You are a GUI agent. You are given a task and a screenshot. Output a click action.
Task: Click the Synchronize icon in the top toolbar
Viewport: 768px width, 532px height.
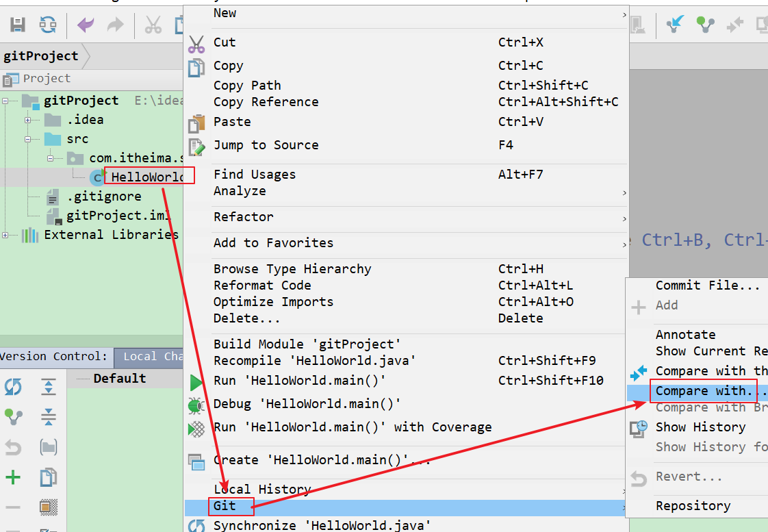coord(48,25)
